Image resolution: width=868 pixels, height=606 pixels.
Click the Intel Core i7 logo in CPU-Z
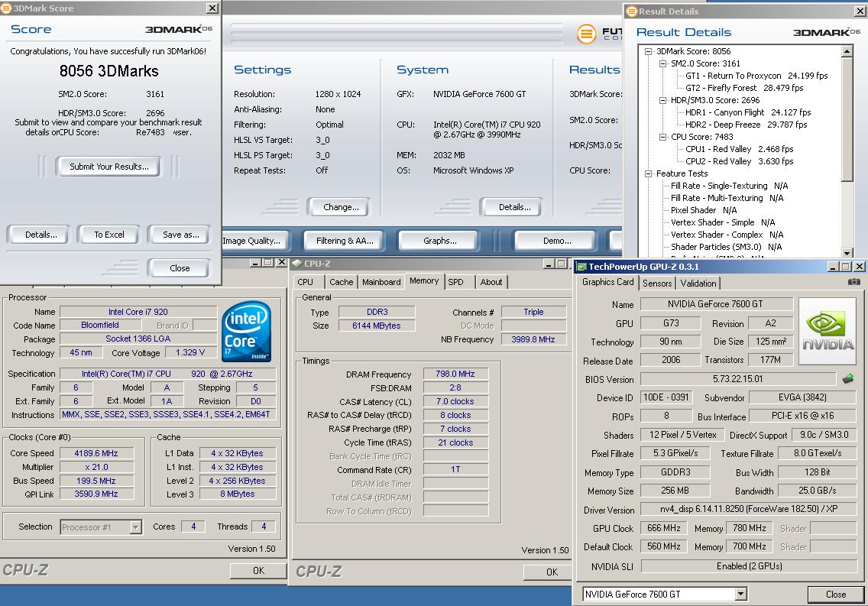[x=246, y=331]
